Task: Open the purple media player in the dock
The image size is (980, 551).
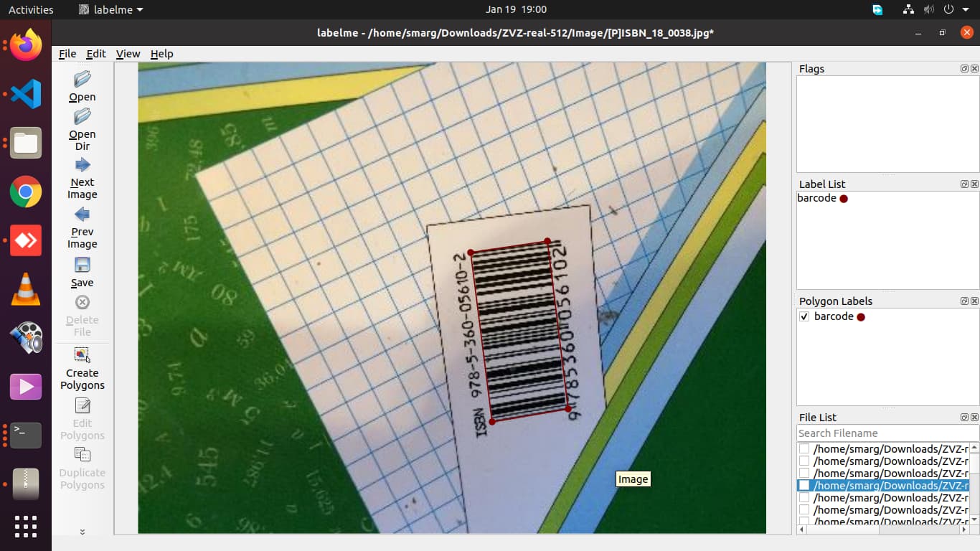Action: click(x=26, y=387)
